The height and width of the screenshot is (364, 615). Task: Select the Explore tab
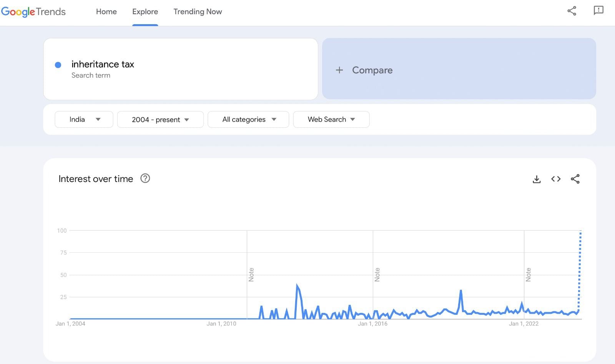pyautogui.click(x=145, y=12)
